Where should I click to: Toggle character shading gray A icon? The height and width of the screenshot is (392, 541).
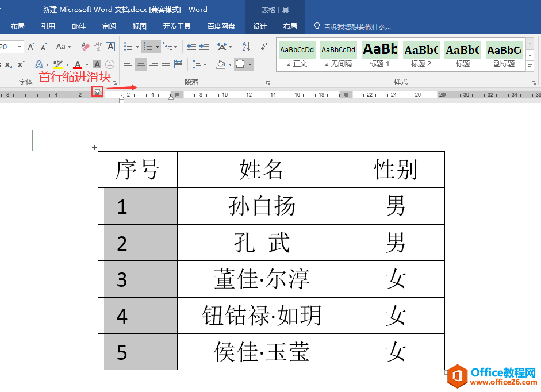(97, 64)
